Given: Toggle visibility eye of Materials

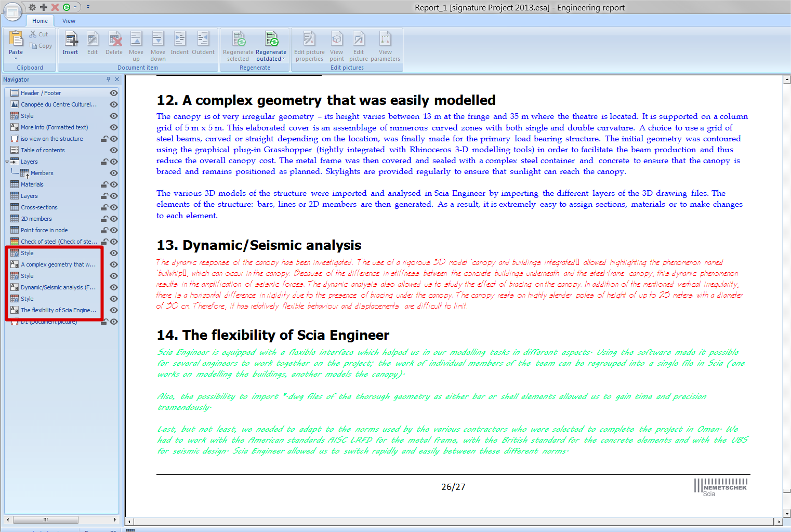Looking at the screenshot, I should point(114,184).
